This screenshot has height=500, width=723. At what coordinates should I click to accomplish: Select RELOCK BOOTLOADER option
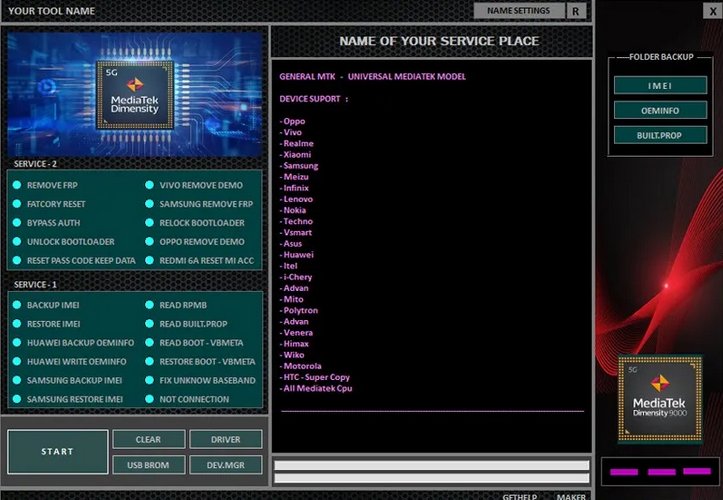[195, 223]
